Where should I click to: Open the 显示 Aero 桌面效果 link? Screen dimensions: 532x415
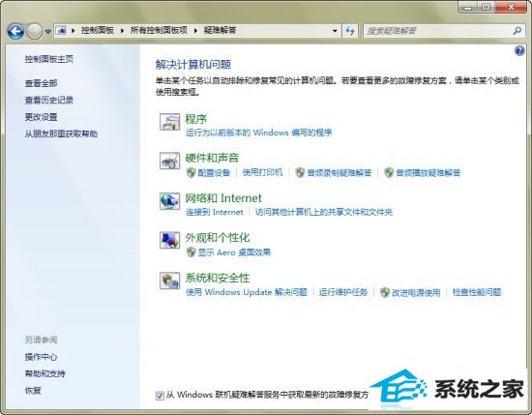(234, 252)
